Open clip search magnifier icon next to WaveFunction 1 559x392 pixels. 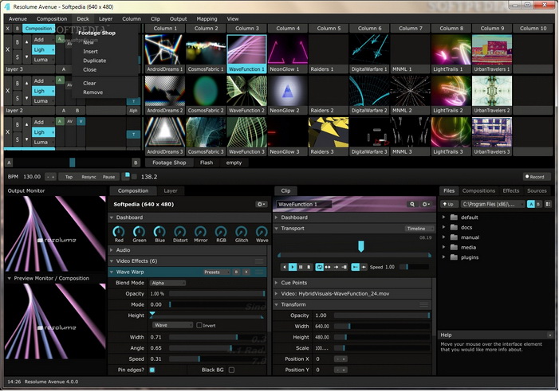[412, 205]
